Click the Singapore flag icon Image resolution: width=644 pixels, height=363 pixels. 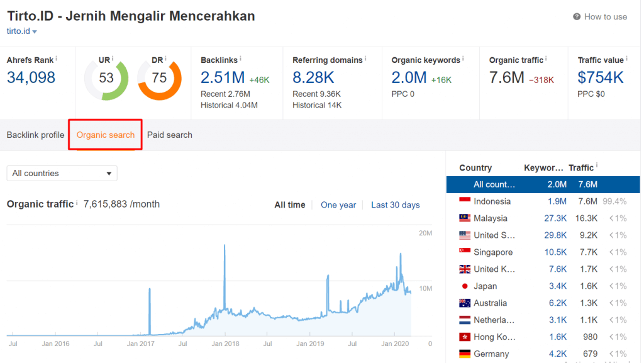click(x=465, y=252)
